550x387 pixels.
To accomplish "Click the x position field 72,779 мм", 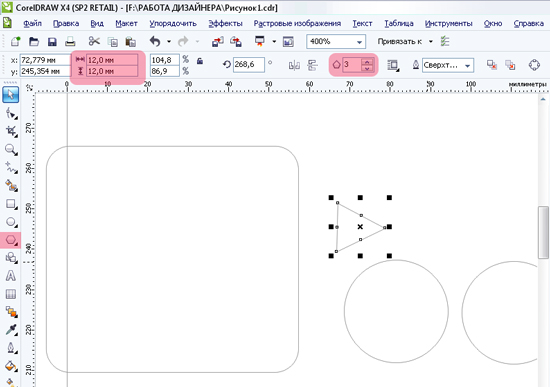I will point(45,60).
